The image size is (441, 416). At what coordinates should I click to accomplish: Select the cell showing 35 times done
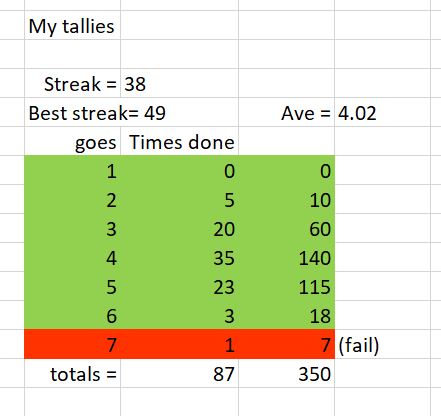click(x=179, y=257)
